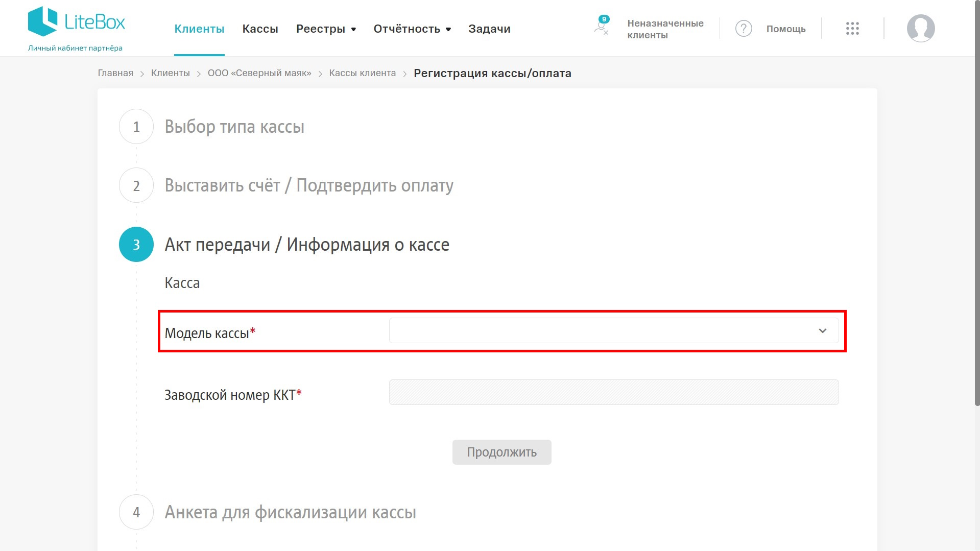Open the unassigned clients icon with badge
This screenshot has width=980, height=551.
tap(602, 26)
